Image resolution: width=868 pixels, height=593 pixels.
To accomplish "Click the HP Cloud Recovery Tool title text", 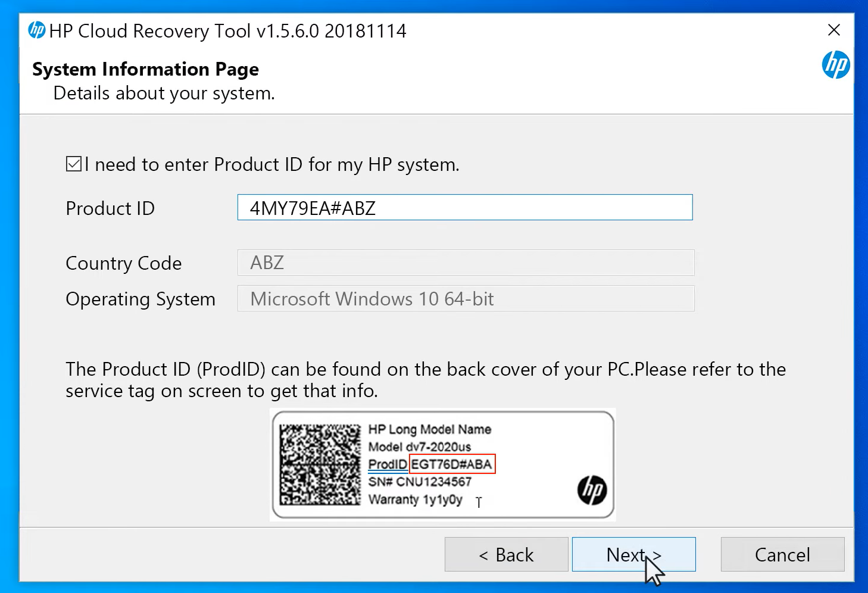I will coord(228,30).
